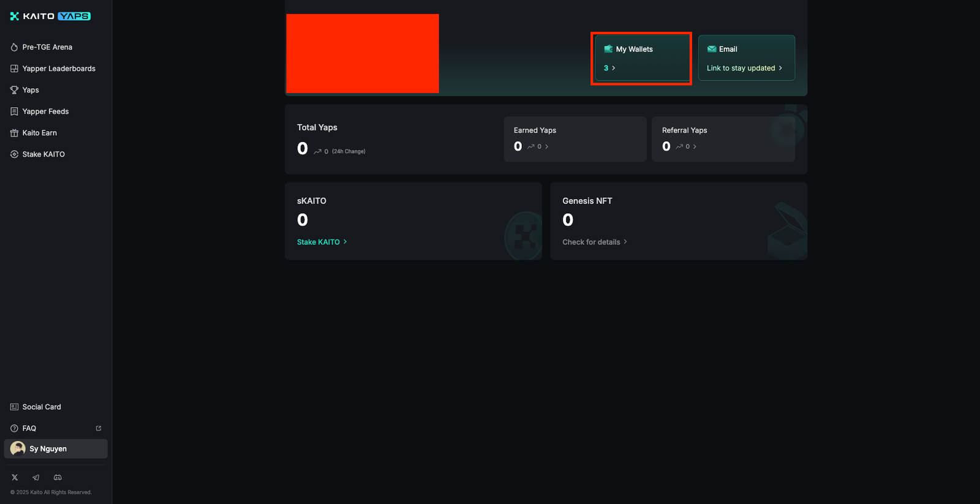Open Social Card page
Screen dimensions: 980x504
(42, 407)
